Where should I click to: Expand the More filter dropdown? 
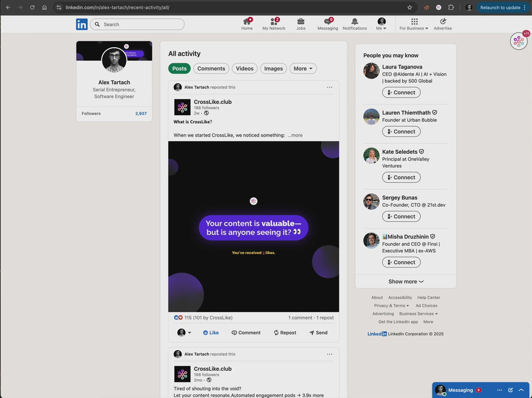click(303, 69)
